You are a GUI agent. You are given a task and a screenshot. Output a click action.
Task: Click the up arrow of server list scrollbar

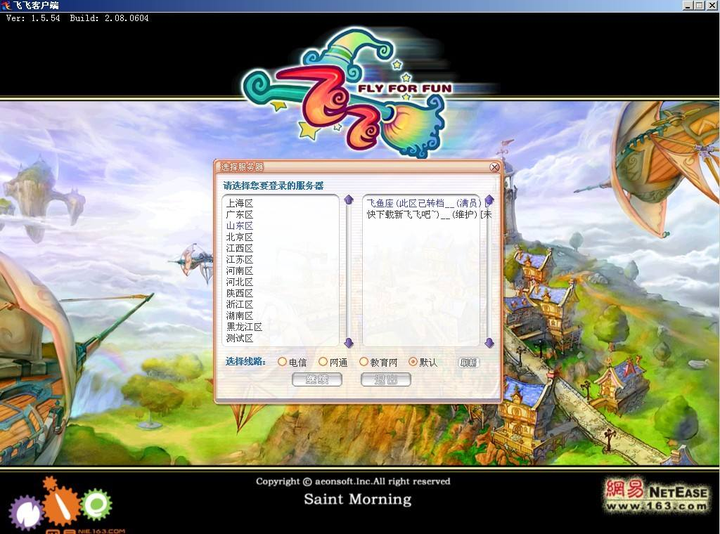(x=489, y=200)
